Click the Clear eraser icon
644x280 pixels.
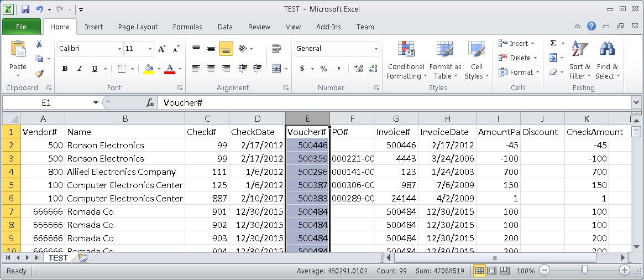coord(553,72)
